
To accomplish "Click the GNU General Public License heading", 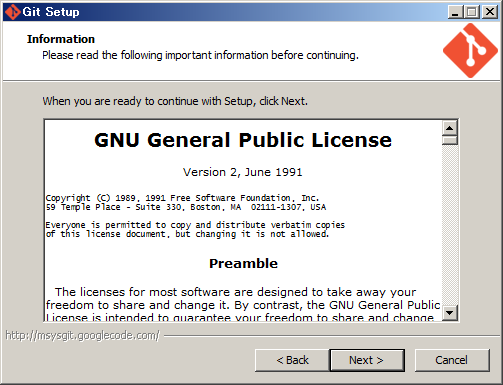I will coord(243,140).
